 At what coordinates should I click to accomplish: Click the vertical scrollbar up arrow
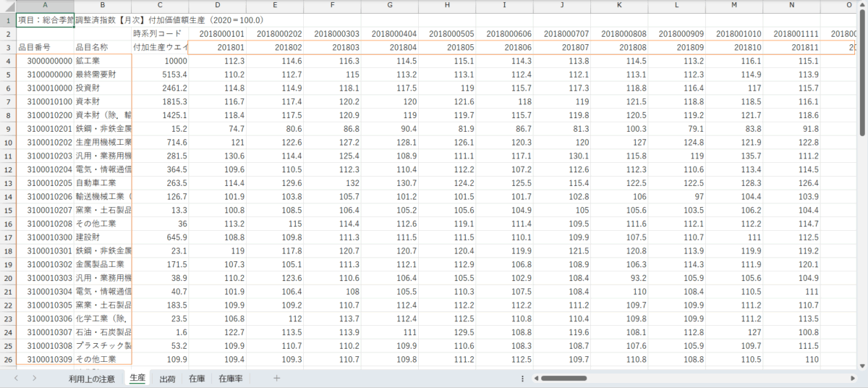[861, 7]
